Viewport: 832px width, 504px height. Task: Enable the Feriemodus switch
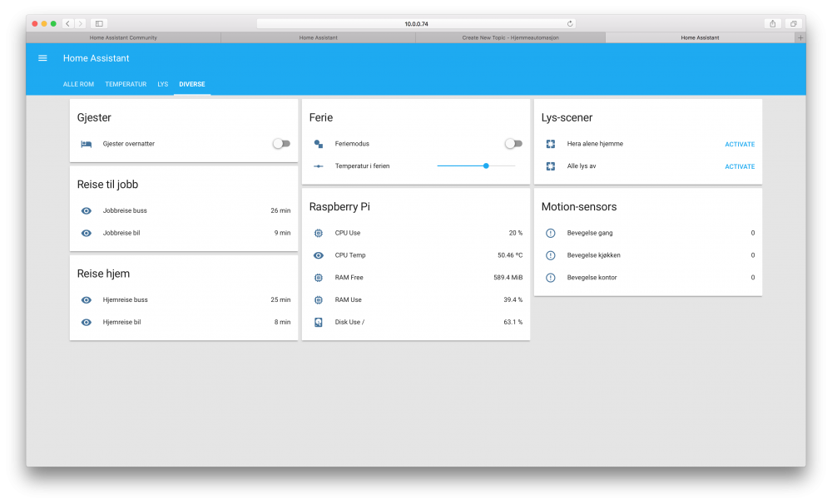click(514, 144)
